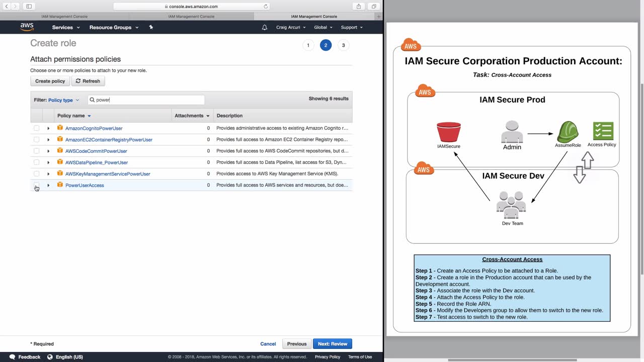644x362 pixels.
Task: Go back with the Safari back arrow
Action: [x=7, y=6]
